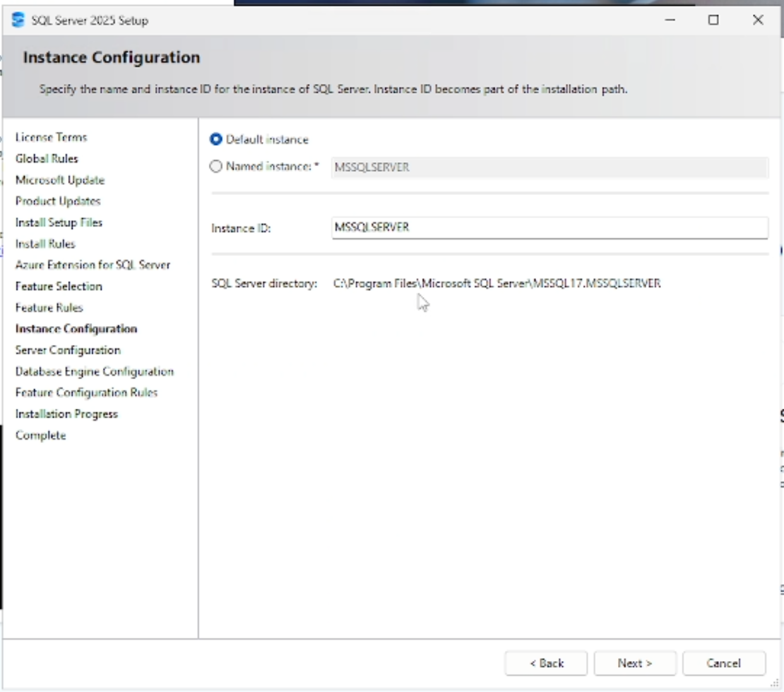Viewport: 784px width, 692px height.
Task: Select Installation Progress in the navigation pane
Action: pos(67,413)
